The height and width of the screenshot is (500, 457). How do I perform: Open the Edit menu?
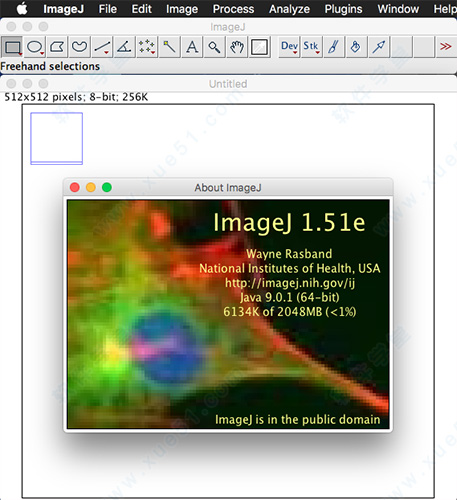coord(142,9)
